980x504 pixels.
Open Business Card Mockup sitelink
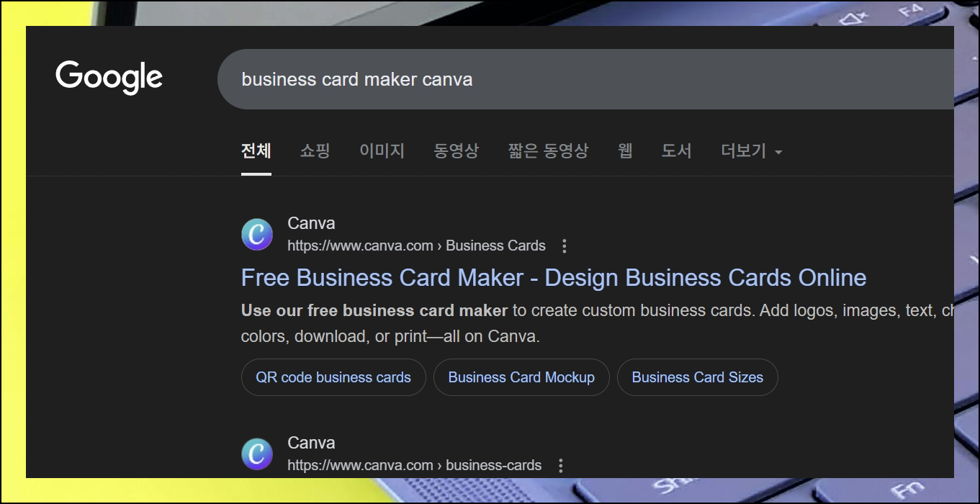521,377
